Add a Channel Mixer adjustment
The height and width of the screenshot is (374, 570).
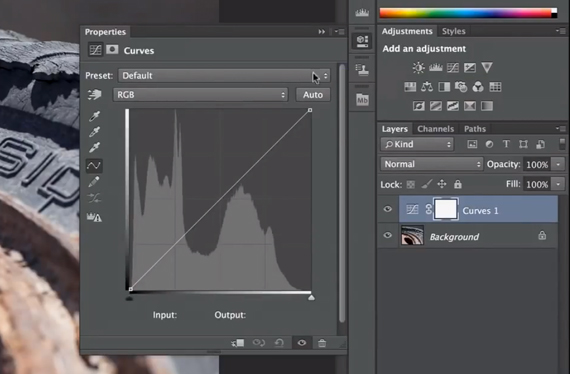(478, 87)
